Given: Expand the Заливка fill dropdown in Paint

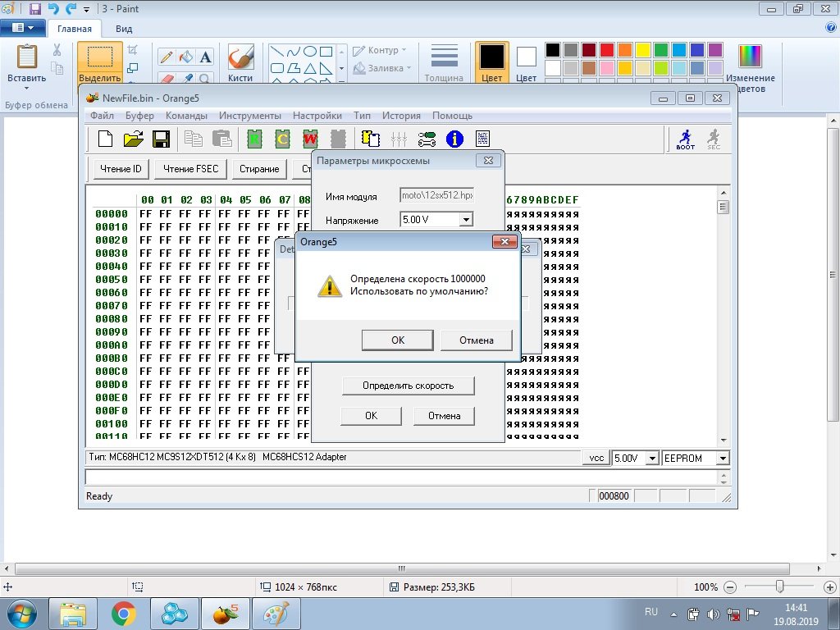Looking at the screenshot, I should point(382,68).
